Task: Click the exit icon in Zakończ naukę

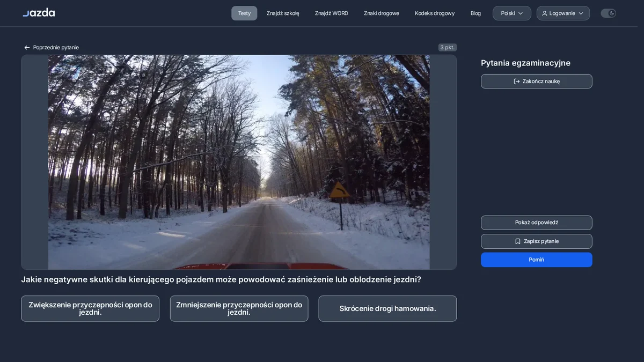Action: tap(517, 82)
